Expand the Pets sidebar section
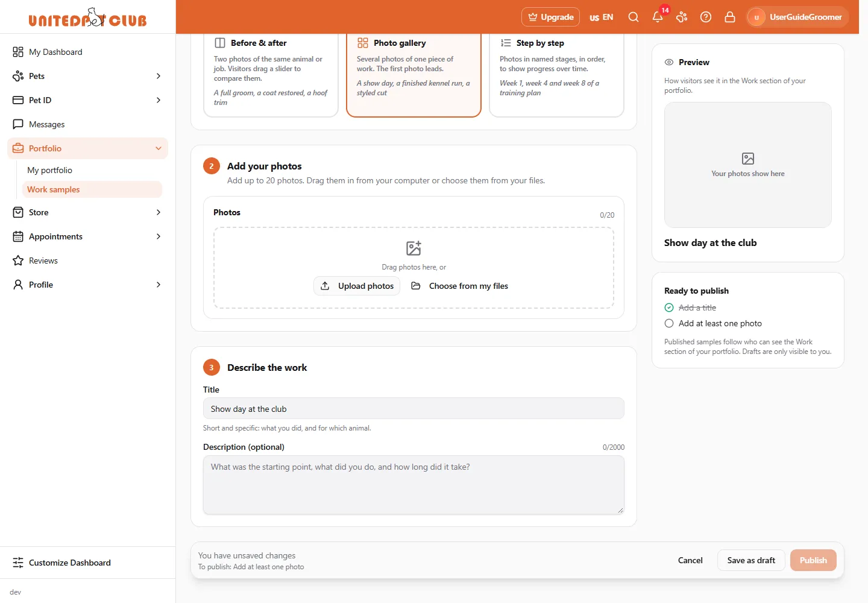The width and height of the screenshot is (868, 603). 159,76
